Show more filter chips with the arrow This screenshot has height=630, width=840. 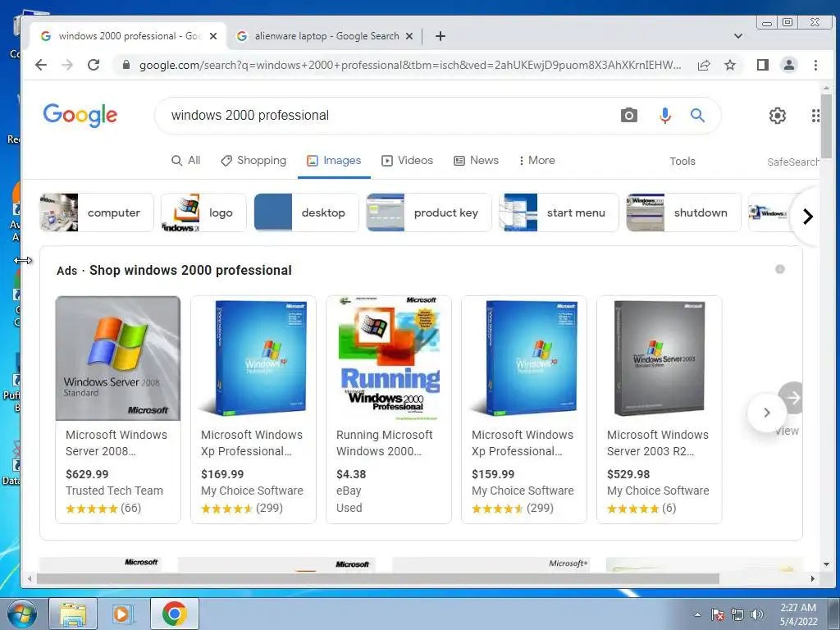coord(808,217)
